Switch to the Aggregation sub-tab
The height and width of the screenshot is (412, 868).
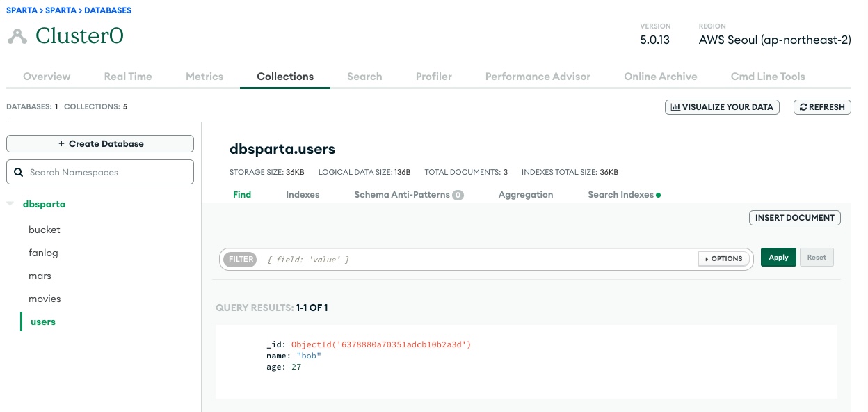click(526, 195)
